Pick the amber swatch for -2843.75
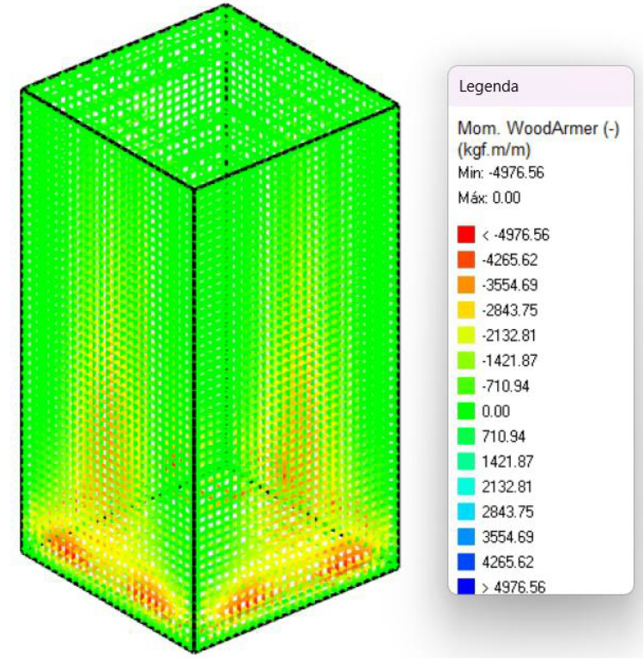The height and width of the screenshot is (659, 644). 466,310
